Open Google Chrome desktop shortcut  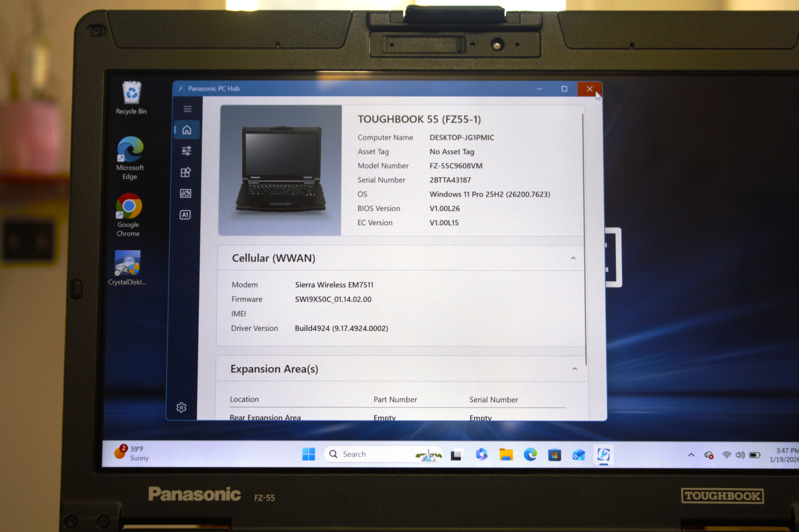click(x=128, y=215)
